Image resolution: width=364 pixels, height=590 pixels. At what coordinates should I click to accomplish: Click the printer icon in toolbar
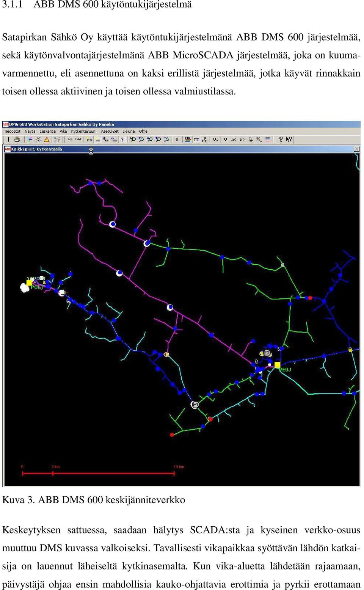point(17,140)
